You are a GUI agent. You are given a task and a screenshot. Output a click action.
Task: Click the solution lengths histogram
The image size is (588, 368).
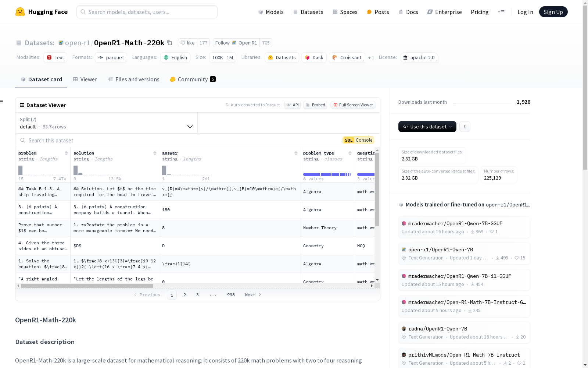coord(97,170)
